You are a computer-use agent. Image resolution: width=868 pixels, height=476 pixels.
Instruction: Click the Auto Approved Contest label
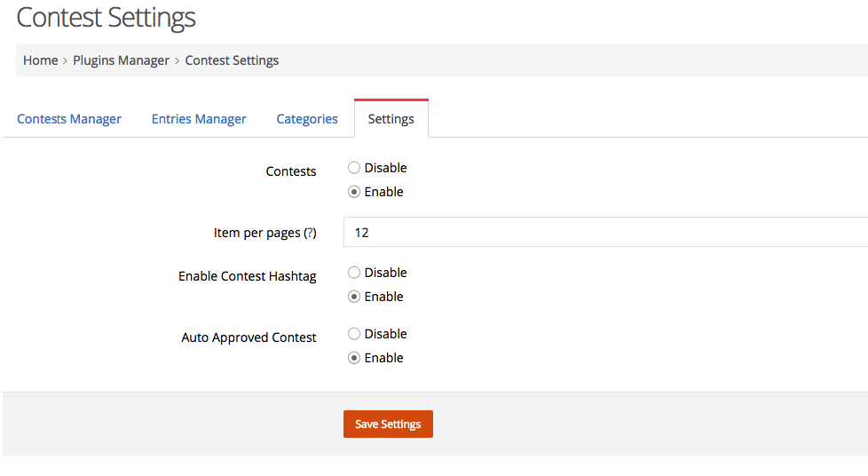pos(249,337)
